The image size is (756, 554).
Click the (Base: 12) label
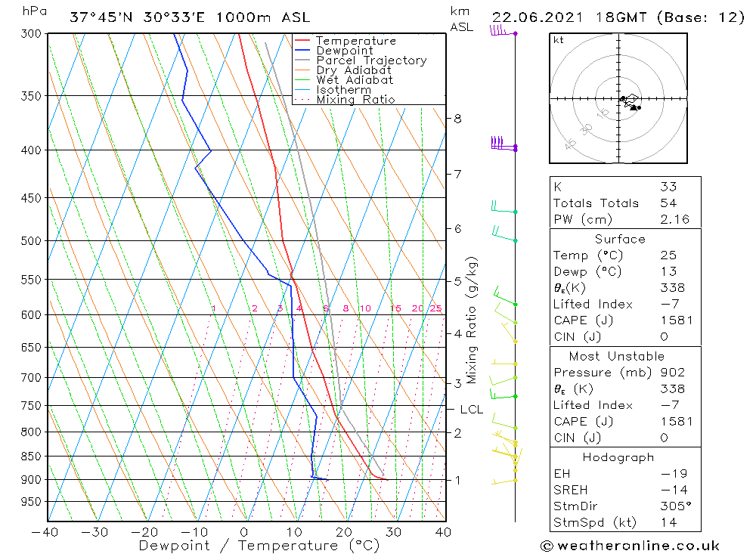[x=701, y=18]
